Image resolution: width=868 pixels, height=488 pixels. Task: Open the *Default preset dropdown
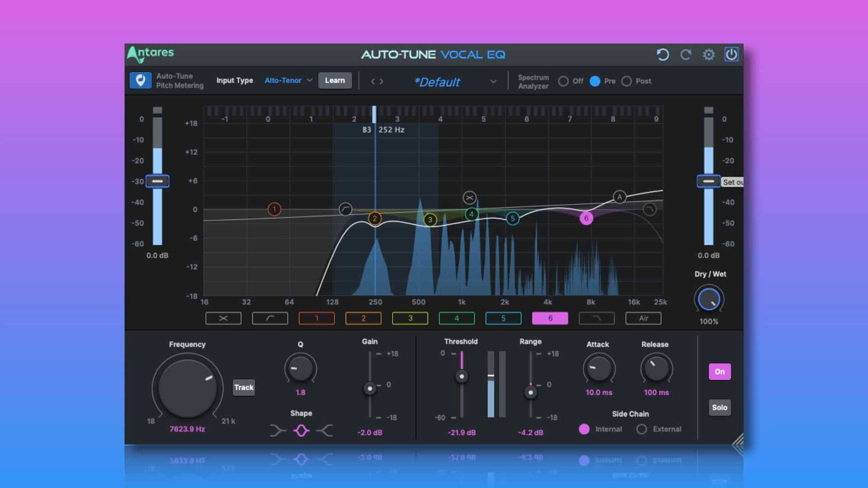[x=455, y=82]
